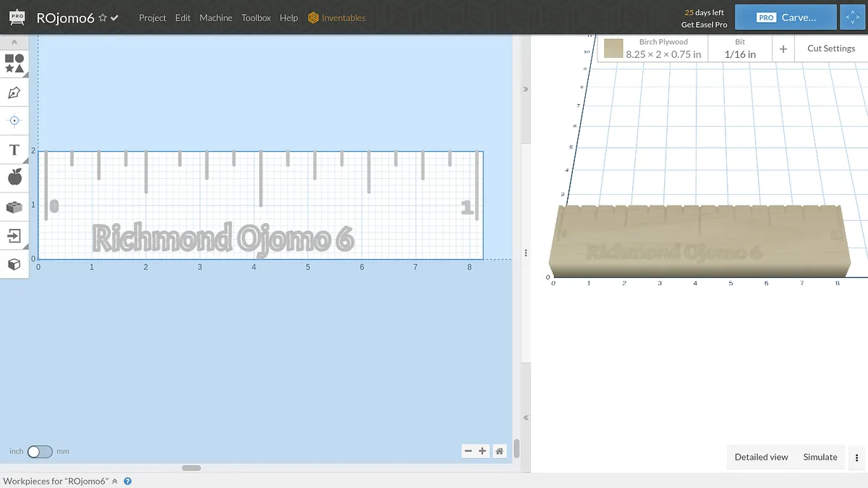Select the Shapes tool

click(x=14, y=63)
